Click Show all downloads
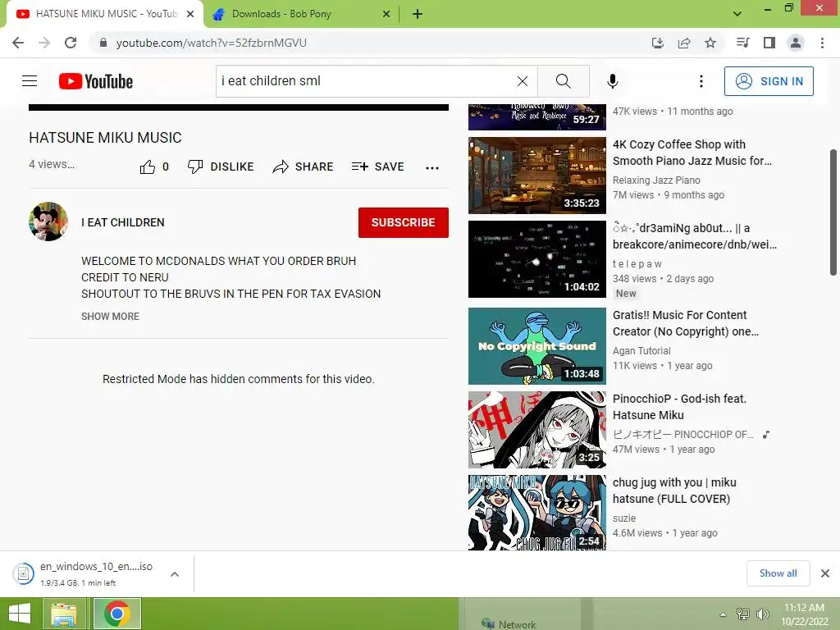 [x=778, y=573]
